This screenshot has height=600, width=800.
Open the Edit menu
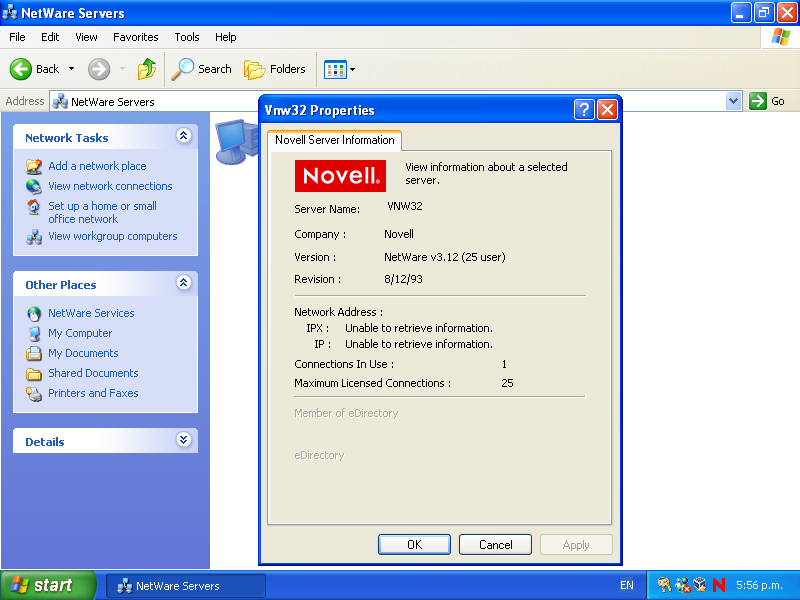coord(50,37)
